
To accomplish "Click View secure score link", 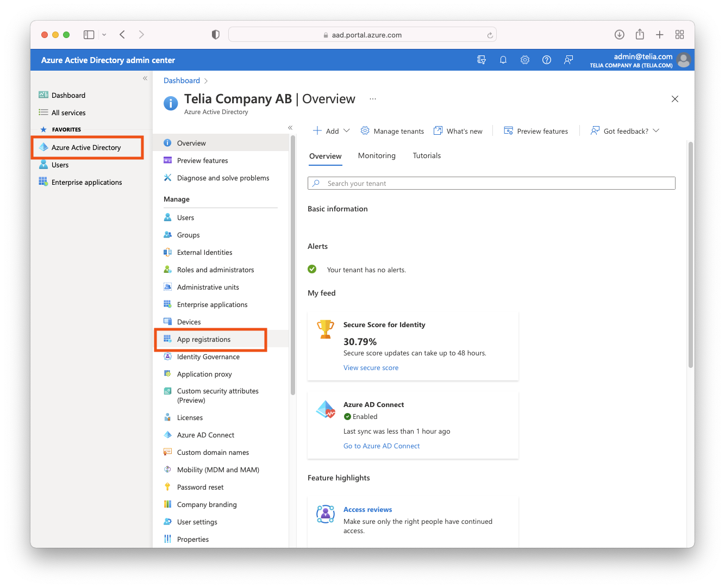I will click(371, 368).
